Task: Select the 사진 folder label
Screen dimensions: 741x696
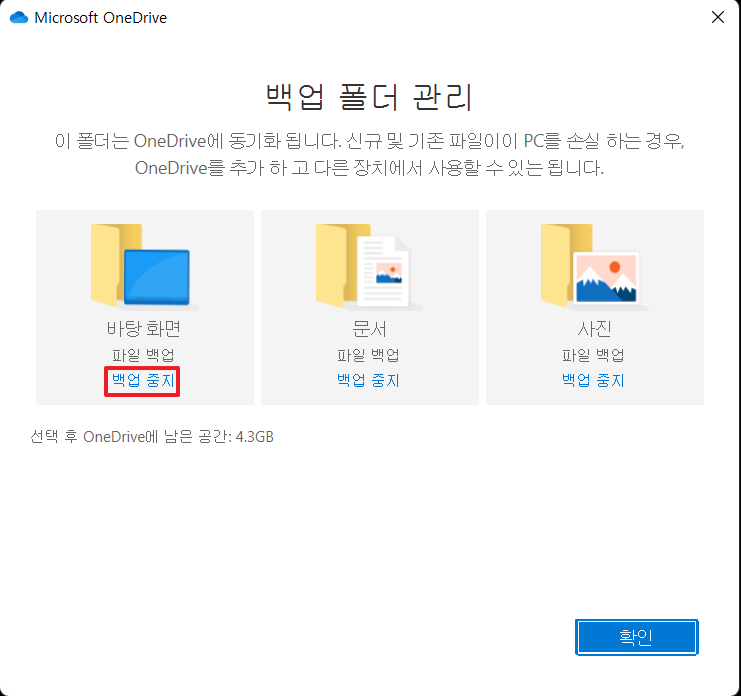Action: coord(595,329)
